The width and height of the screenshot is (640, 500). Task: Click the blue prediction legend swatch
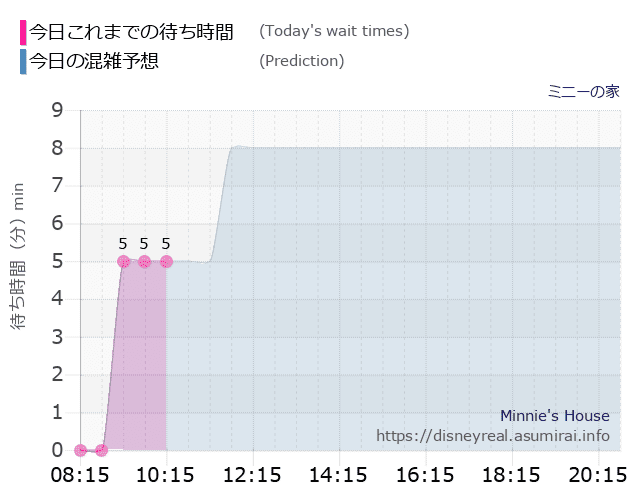pos(23,62)
